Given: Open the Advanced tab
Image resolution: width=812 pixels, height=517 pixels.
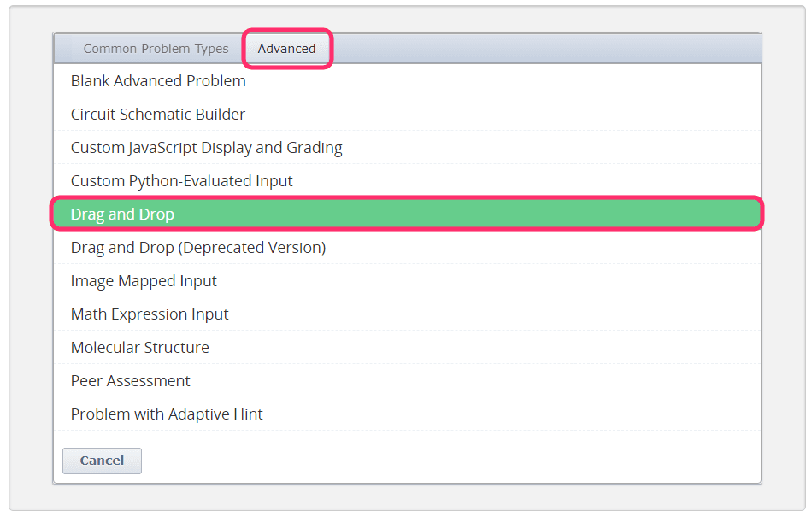Looking at the screenshot, I should pyautogui.click(x=286, y=49).
